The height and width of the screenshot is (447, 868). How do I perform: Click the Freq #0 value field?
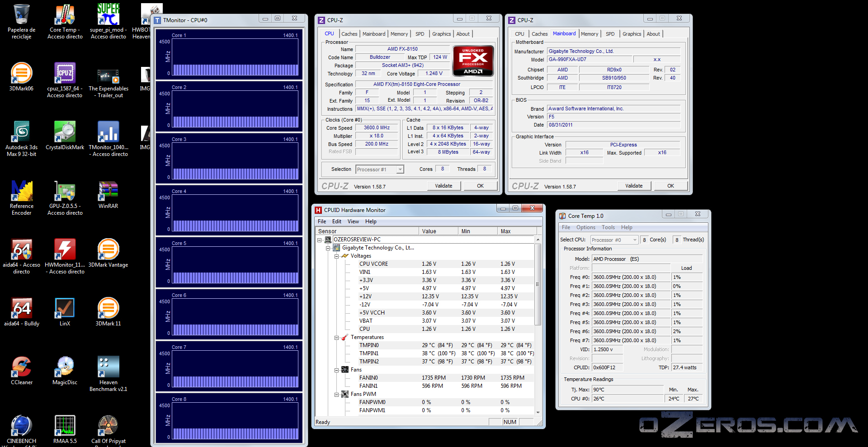(630, 277)
